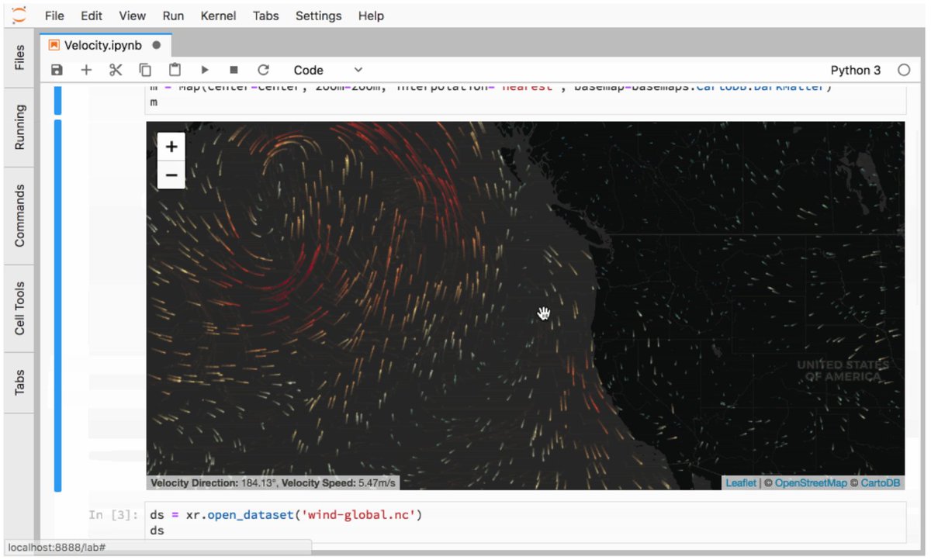Image resolution: width=931 pixels, height=560 pixels.
Task: Click the Velocity Speed 5.47m/s readout
Action: pyautogui.click(x=338, y=482)
